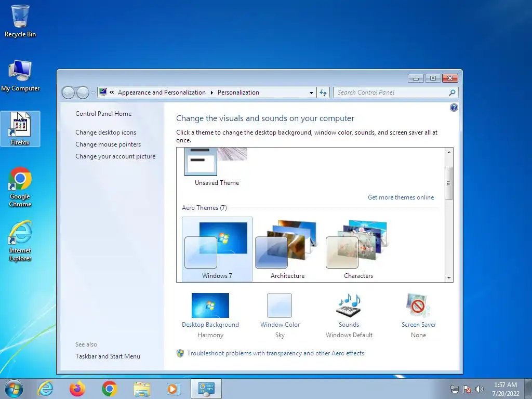
Task: Click the back navigation arrow button
Action: click(68, 92)
